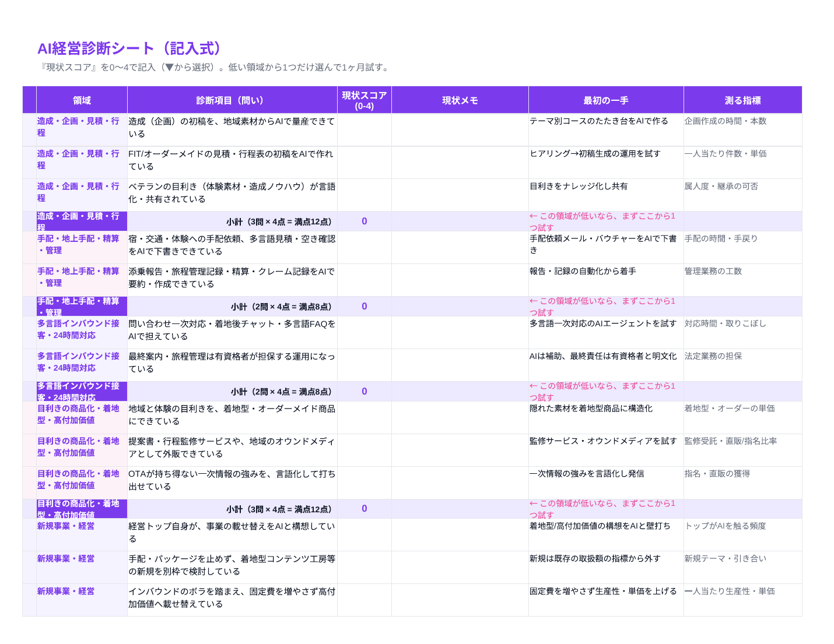Click 小計（2問 × 4点 = 満点8点） for 多言語インバウンド

tap(283, 392)
